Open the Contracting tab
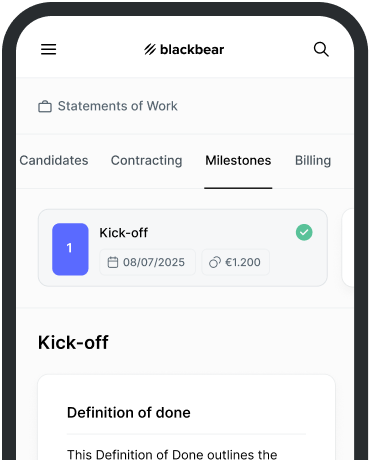The width and height of the screenshot is (370, 460). coord(147,160)
